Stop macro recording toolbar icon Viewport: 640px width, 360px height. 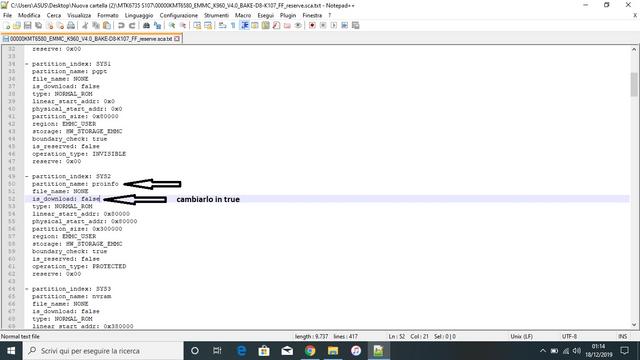323,25
